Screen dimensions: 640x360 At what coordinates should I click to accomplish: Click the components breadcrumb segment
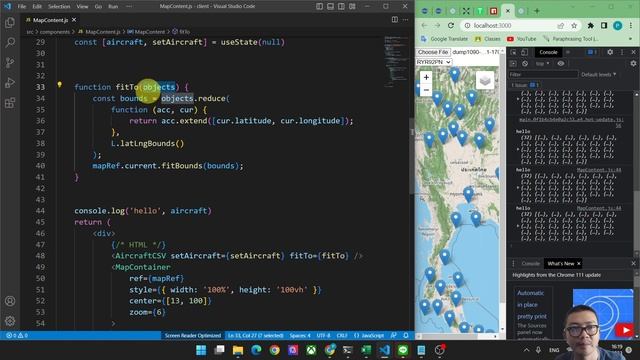tap(55, 31)
